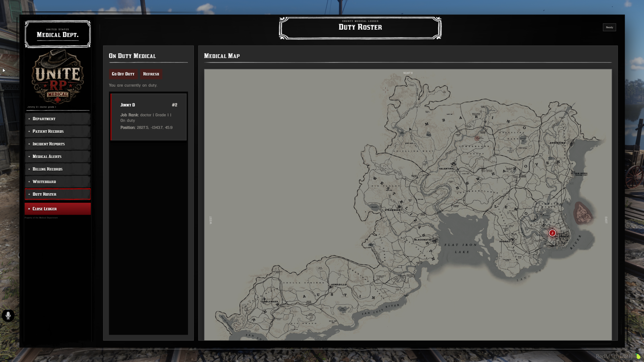Click the microphone voice indicator icon
Image resolution: width=644 pixels, height=362 pixels.
(x=8, y=316)
